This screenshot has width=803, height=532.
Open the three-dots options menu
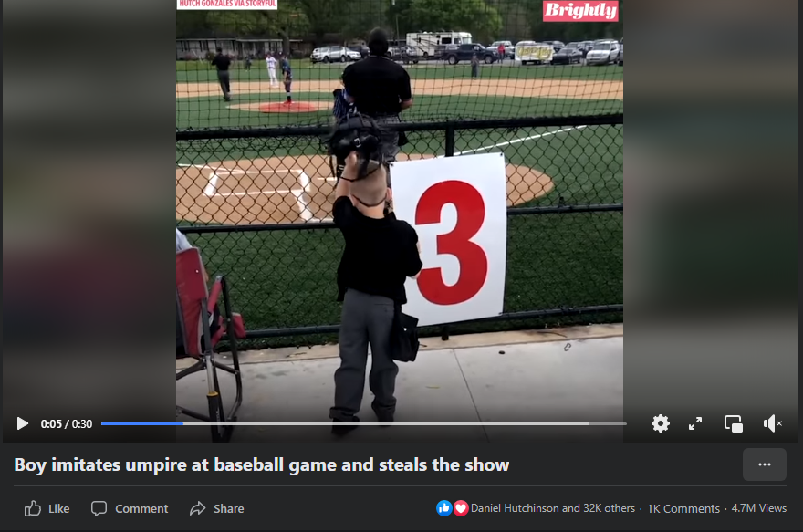pos(765,464)
